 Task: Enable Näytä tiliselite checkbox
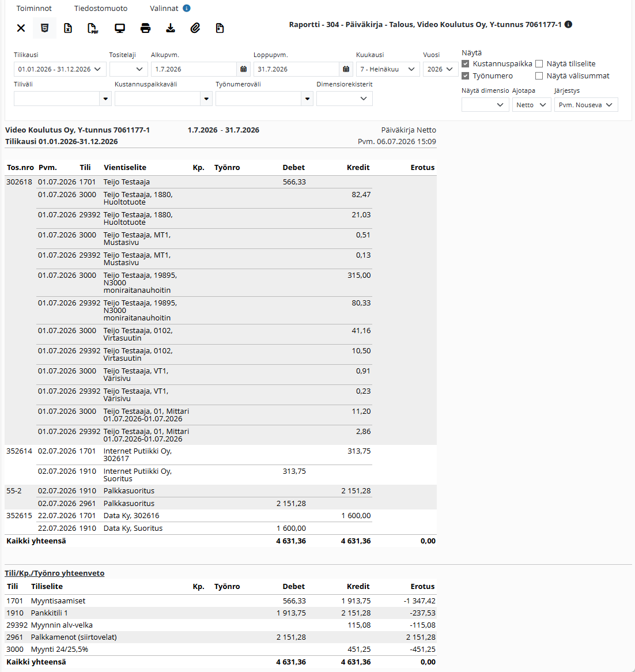(539, 64)
